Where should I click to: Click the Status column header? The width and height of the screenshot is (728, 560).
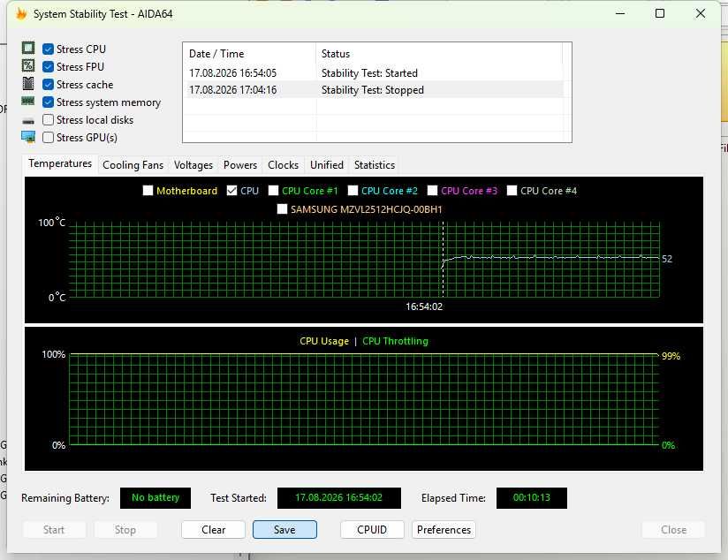(439, 54)
